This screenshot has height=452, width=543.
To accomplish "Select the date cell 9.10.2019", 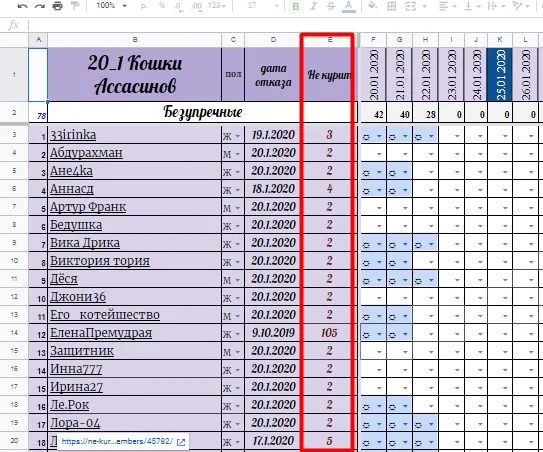I will tap(273, 333).
